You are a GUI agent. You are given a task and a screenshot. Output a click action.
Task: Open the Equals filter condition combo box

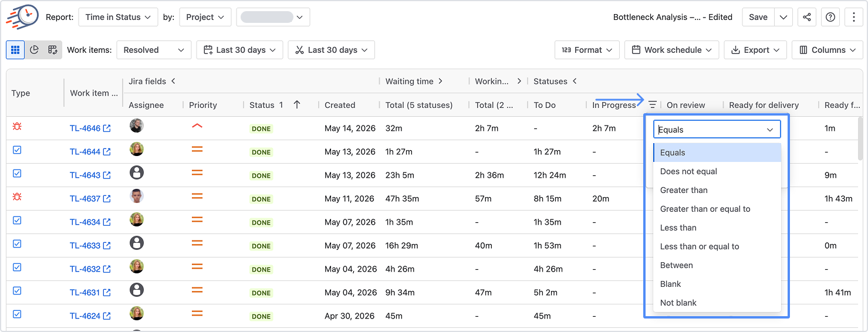[717, 130]
